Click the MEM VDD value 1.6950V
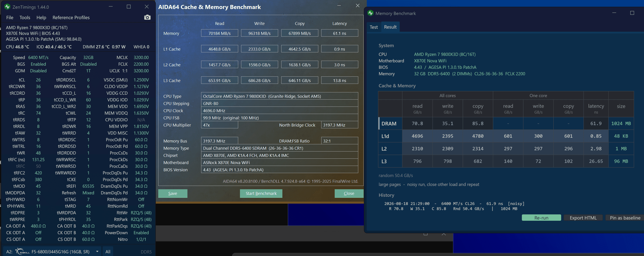This screenshot has width=644, height=256. [141, 106]
